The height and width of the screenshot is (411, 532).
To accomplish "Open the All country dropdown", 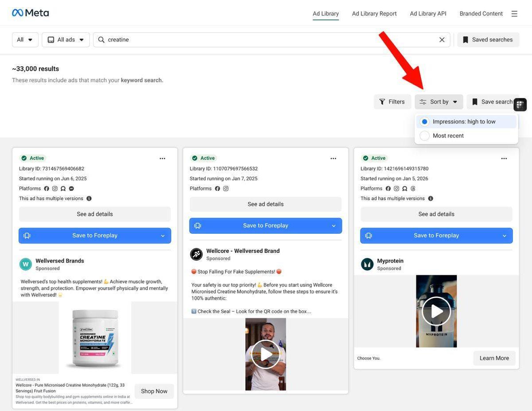I will [x=25, y=39].
